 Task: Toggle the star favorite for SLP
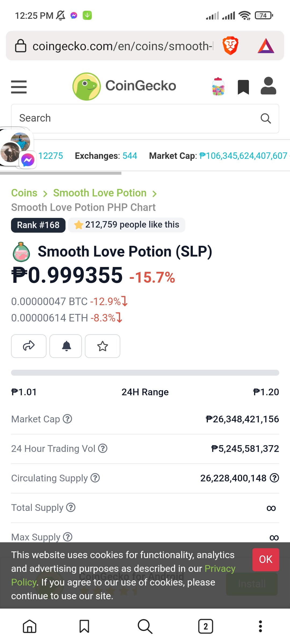pos(103,346)
